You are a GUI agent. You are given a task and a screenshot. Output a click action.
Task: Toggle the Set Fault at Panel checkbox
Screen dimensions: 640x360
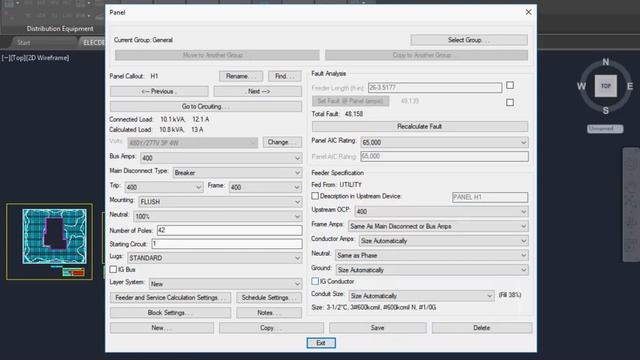coord(510,102)
